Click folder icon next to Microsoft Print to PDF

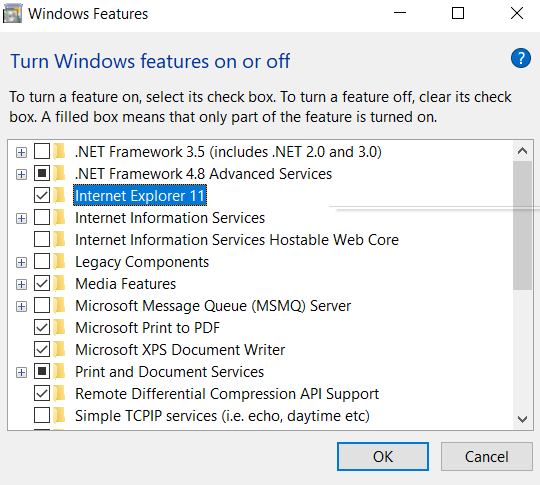tap(60, 328)
